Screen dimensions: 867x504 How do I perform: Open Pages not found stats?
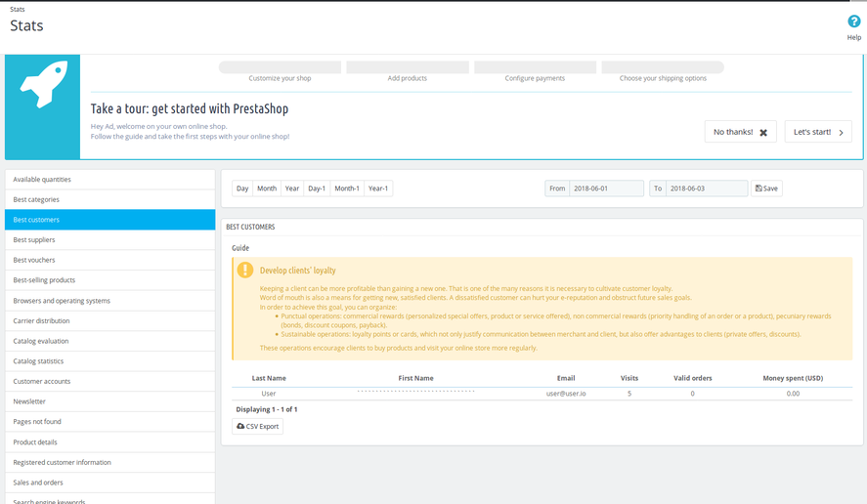point(110,422)
